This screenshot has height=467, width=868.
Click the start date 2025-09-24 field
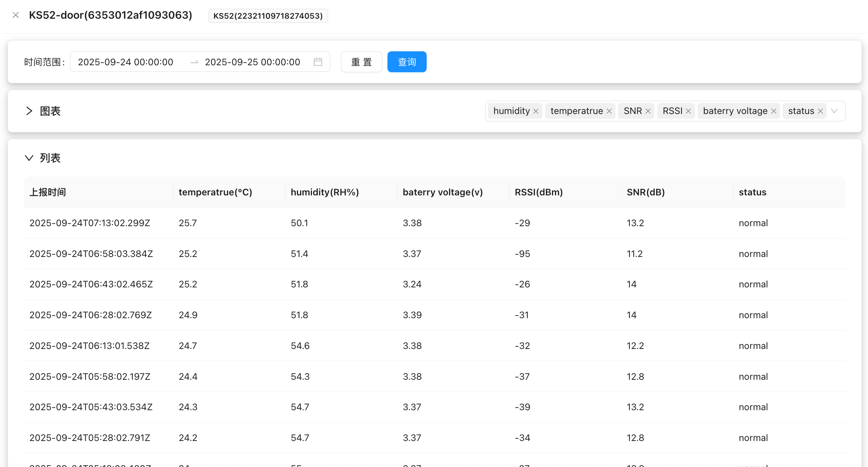click(x=125, y=62)
